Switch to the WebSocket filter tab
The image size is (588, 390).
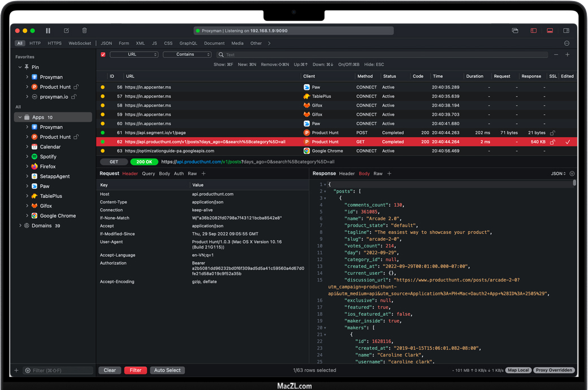point(80,43)
